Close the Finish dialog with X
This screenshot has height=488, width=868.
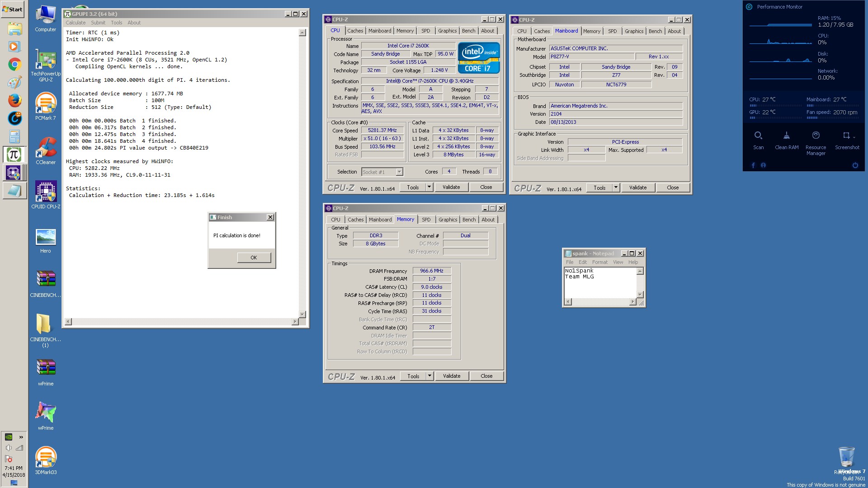[270, 217]
